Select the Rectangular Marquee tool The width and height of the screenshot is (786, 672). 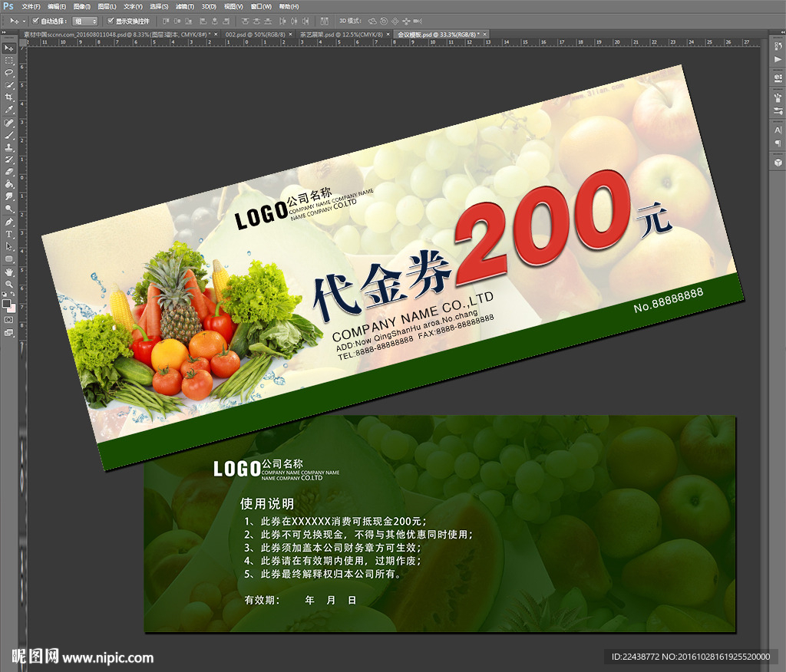(8, 61)
